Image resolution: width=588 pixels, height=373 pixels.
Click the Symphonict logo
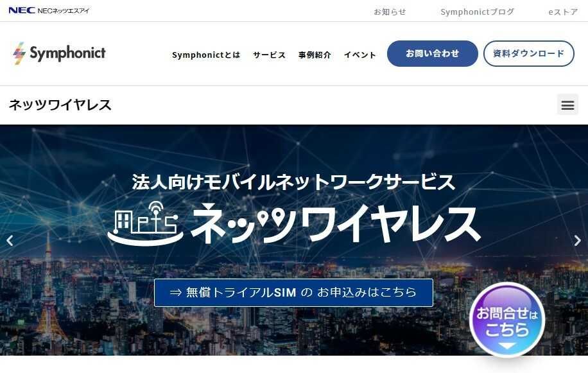click(59, 54)
